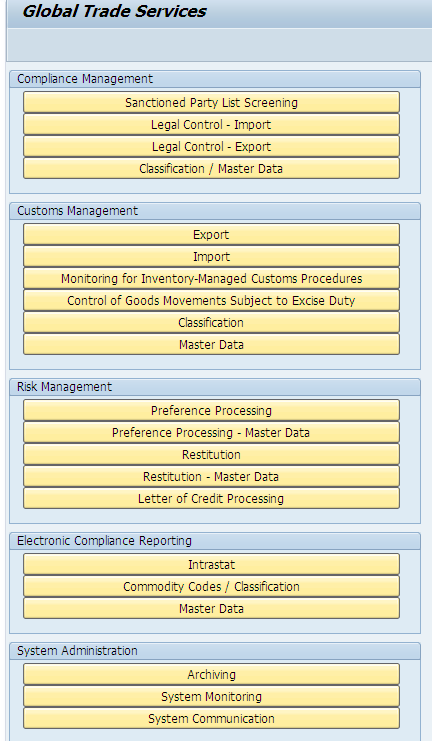The height and width of the screenshot is (741, 432).
Task: Open Master Data in Customs Management
Action: click(x=211, y=345)
